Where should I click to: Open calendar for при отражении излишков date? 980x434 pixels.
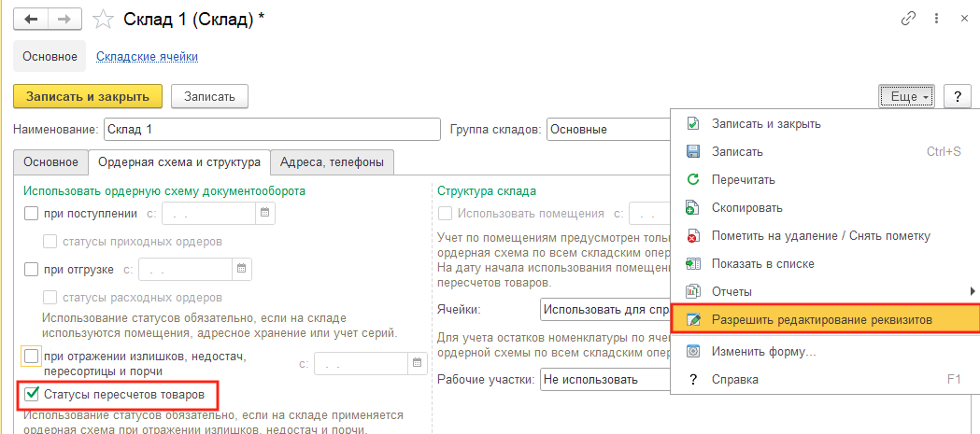click(418, 363)
